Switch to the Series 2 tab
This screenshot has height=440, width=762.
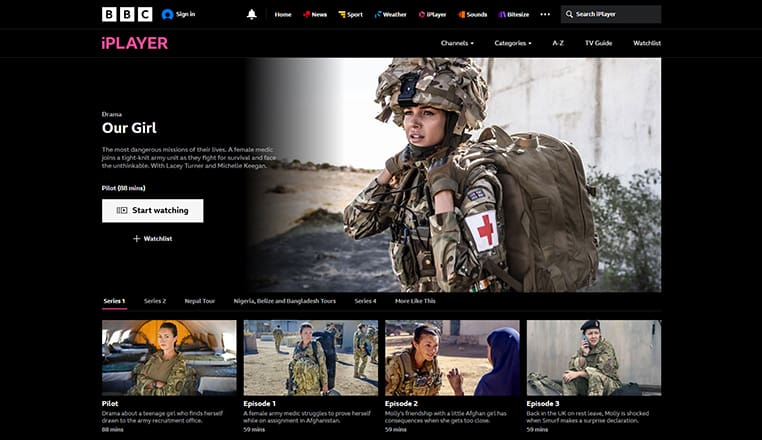(x=155, y=301)
